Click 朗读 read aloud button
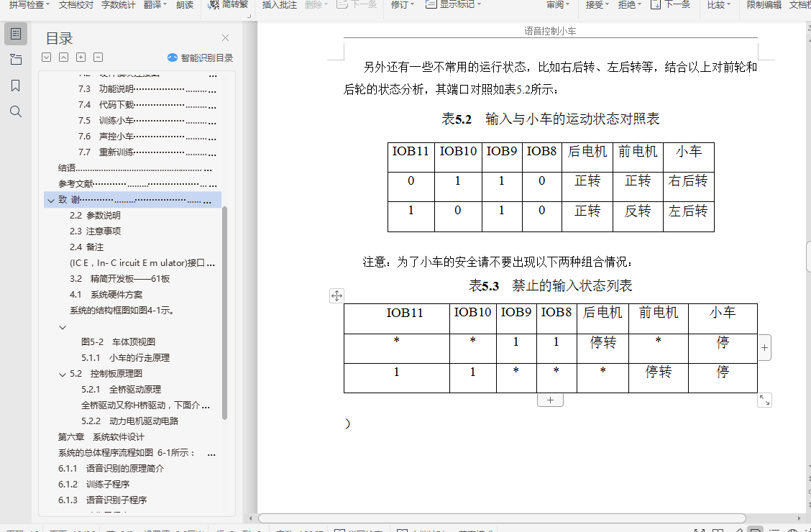The height and width of the screenshot is (532, 811). pyautogui.click(x=185, y=4)
